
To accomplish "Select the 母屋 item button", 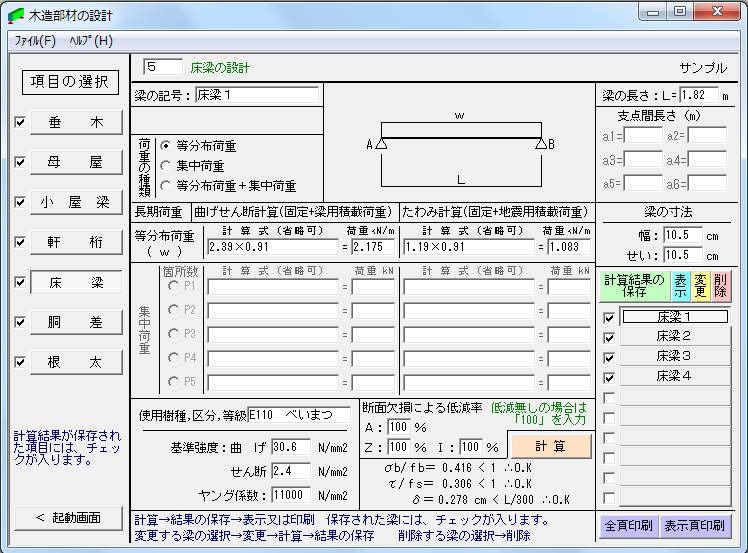I will [x=75, y=162].
